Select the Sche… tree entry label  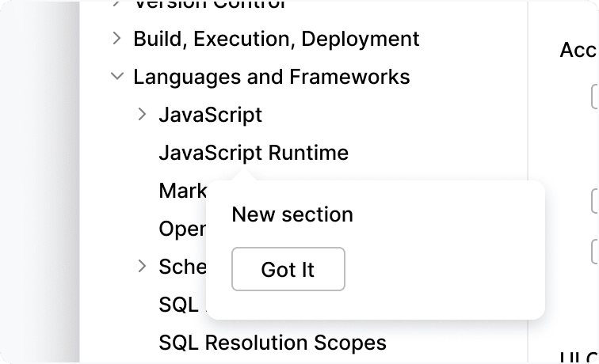coord(182,266)
